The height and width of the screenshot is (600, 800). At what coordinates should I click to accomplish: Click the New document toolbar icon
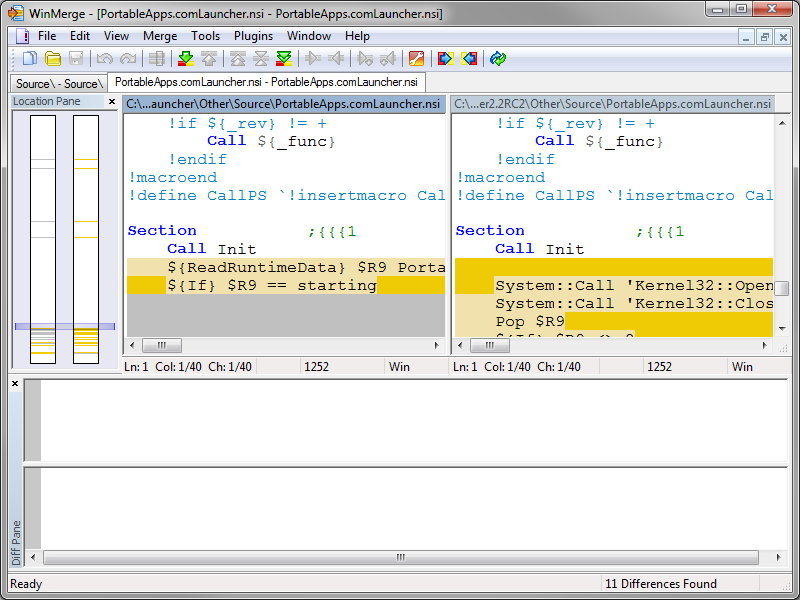[x=30, y=59]
